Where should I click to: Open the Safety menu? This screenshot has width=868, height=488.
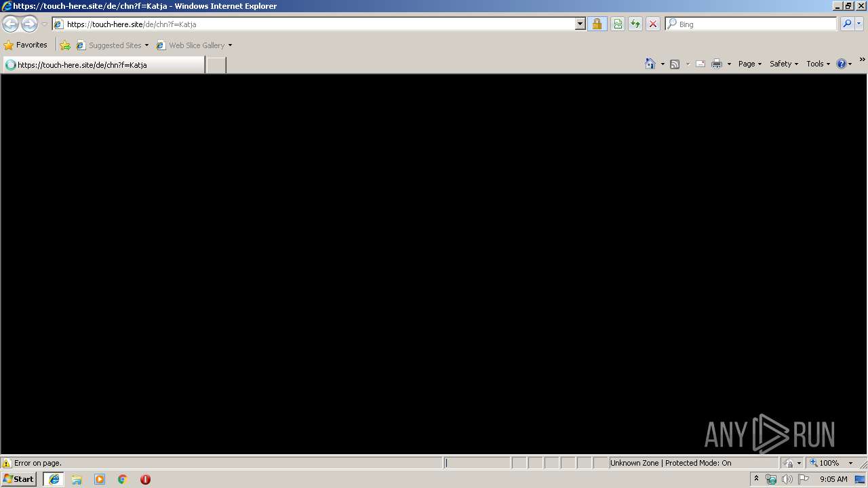[x=784, y=64]
